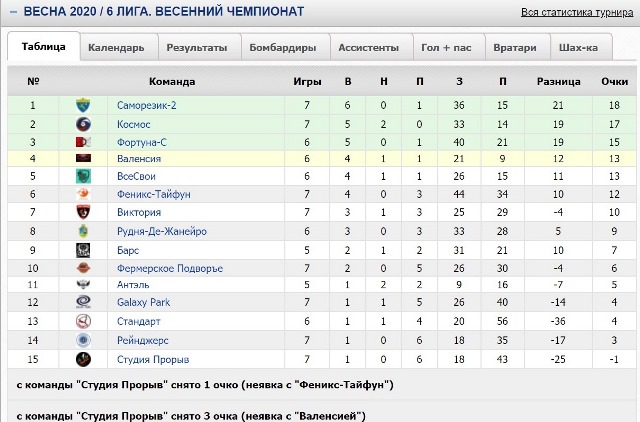640x422 pixels.
Task: Click the Фортуна-С team logo
Action: [x=83, y=142]
